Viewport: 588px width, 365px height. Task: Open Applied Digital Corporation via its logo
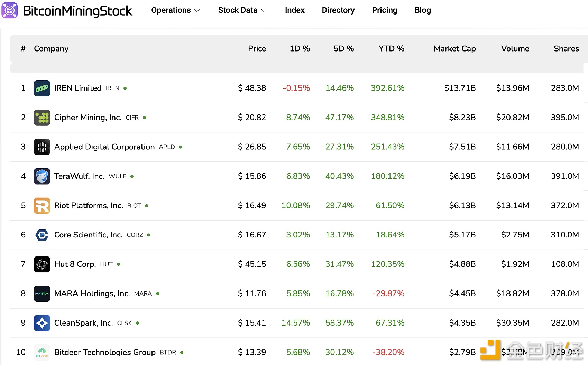42,147
